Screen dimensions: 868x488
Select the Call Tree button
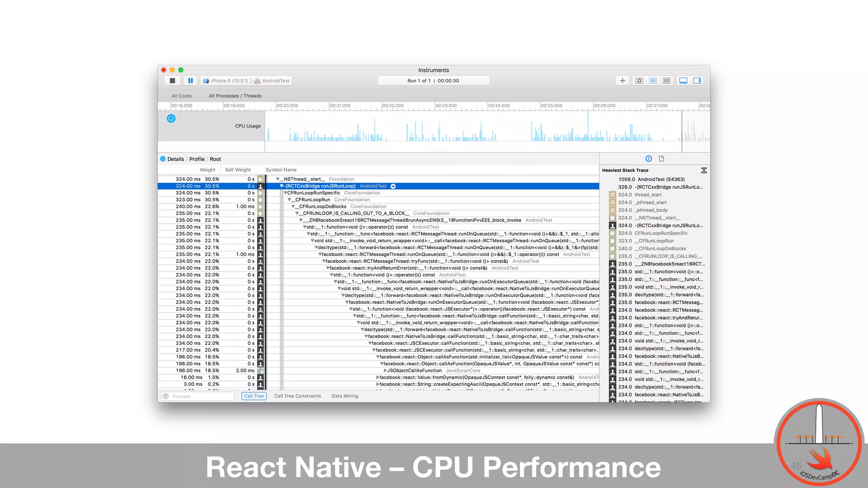pyautogui.click(x=254, y=396)
